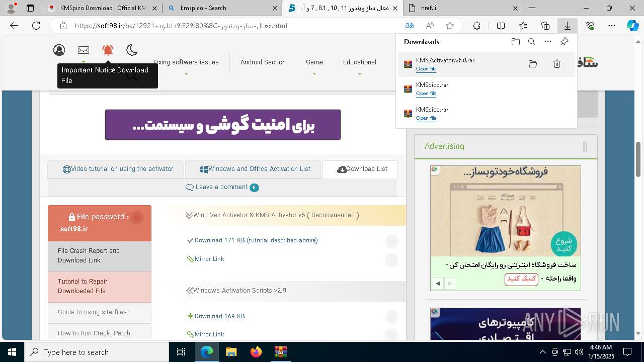Open the Favorites list icon

[523, 26]
